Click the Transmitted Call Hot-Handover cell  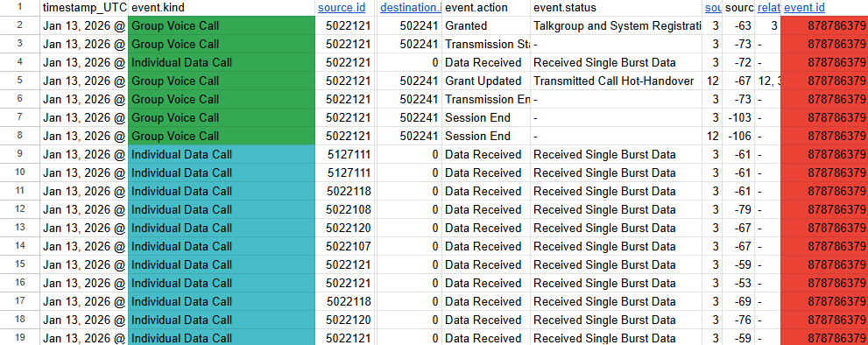point(616,81)
